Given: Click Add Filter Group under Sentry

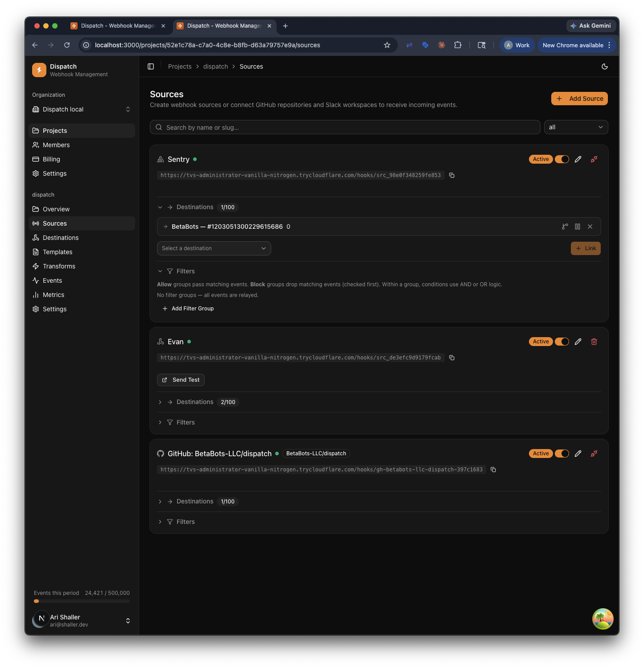Looking at the screenshot, I should pos(188,309).
